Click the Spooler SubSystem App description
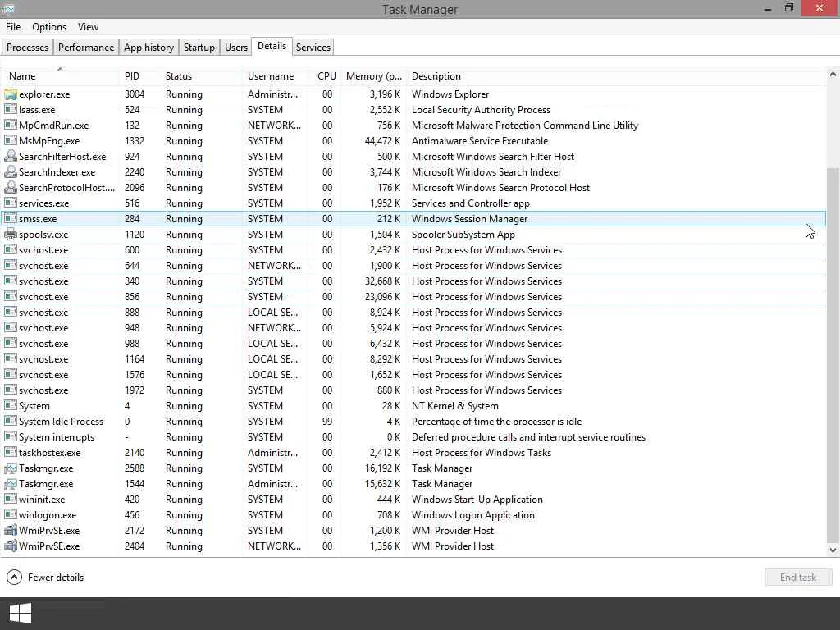The height and width of the screenshot is (630, 840). pyautogui.click(x=463, y=234)
